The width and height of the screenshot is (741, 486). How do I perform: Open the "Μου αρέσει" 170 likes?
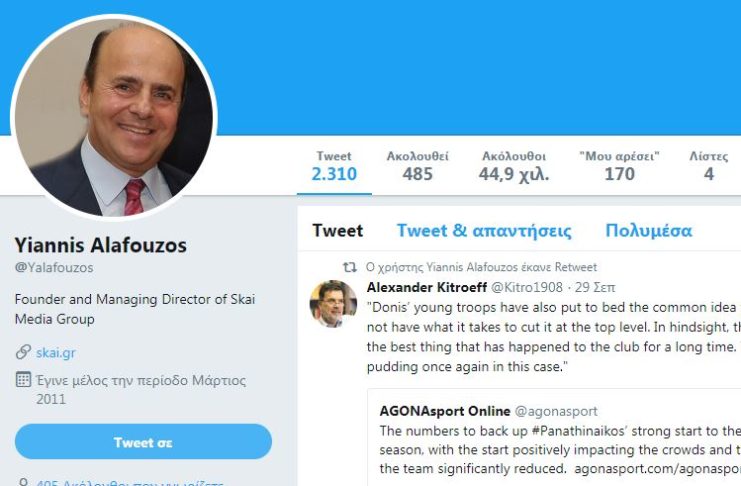point(619,166)
